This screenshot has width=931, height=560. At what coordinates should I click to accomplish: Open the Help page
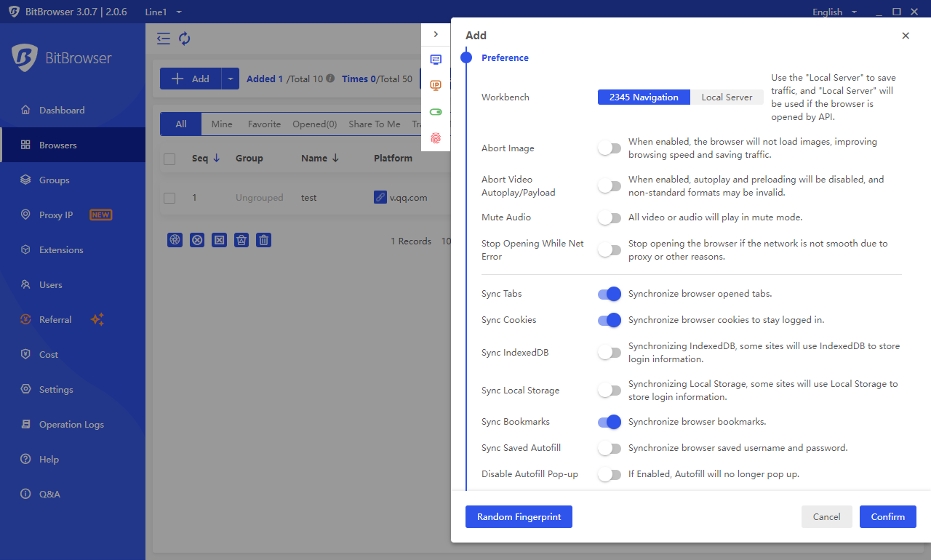click(73, 460)
